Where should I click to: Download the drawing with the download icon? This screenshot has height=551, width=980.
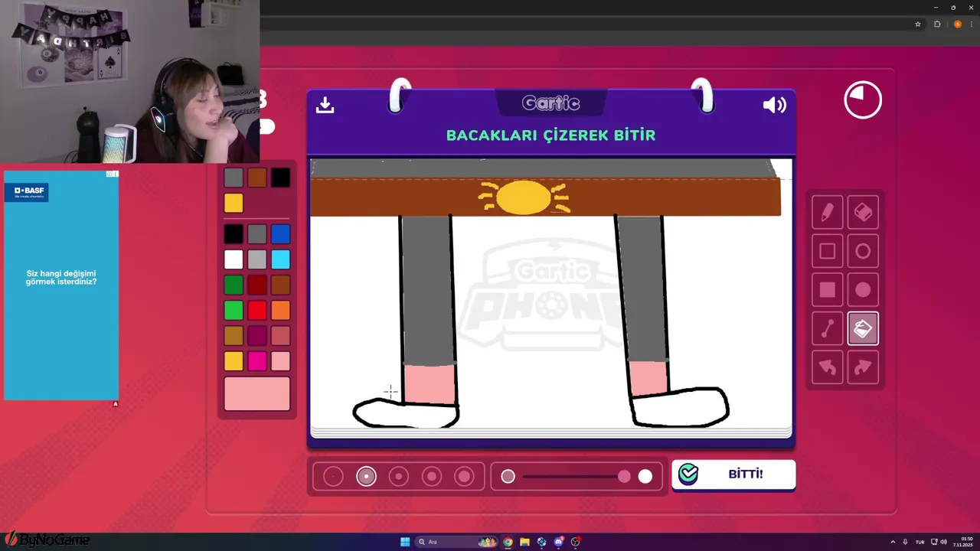tap(325, 105)
